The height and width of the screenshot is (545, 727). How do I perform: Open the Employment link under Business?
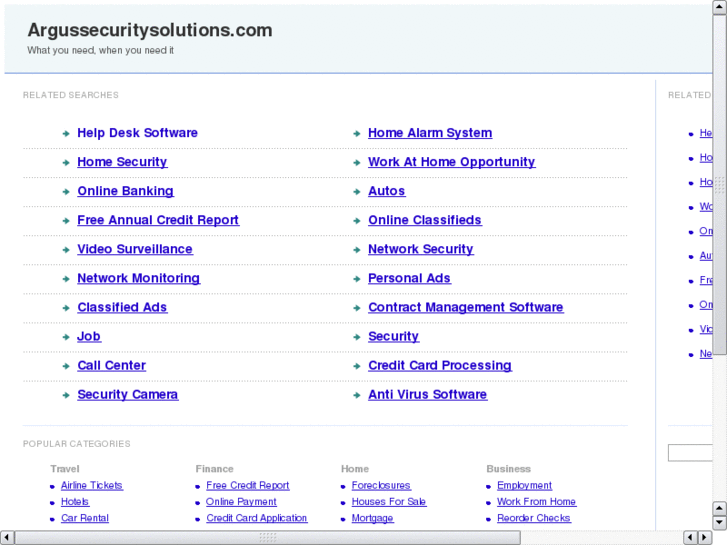[524, 486]
